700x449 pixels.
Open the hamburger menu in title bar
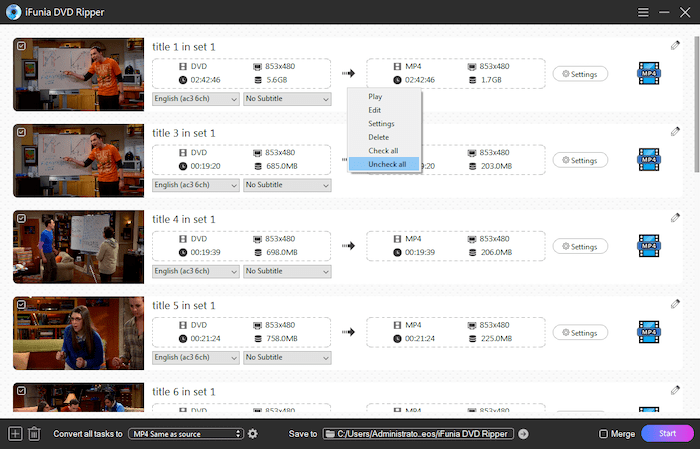[643, 10]
